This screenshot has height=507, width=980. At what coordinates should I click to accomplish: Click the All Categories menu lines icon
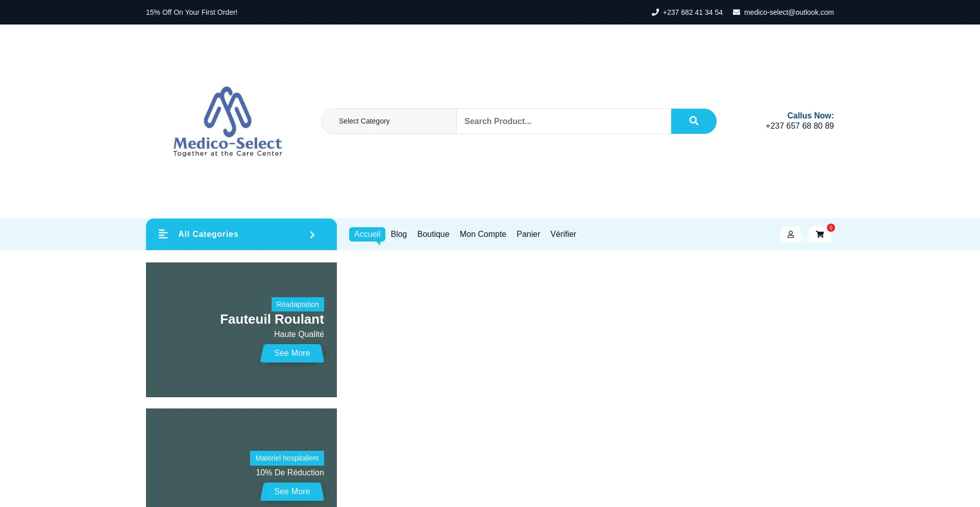[163, 234]
